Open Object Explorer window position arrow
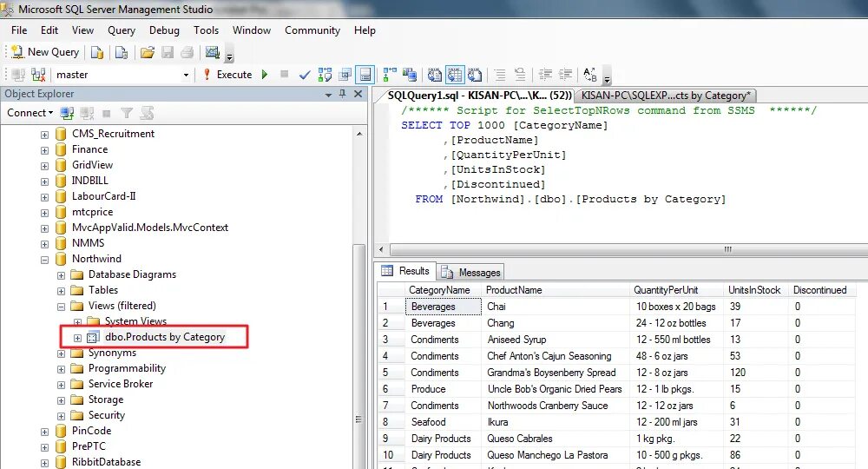868x469 pixels. 328,95
